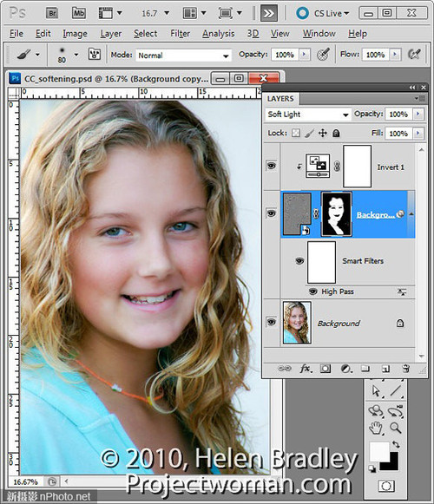Open Mini Bridge with the Mb icon
The image size is (434, 504).
(78, 14)
